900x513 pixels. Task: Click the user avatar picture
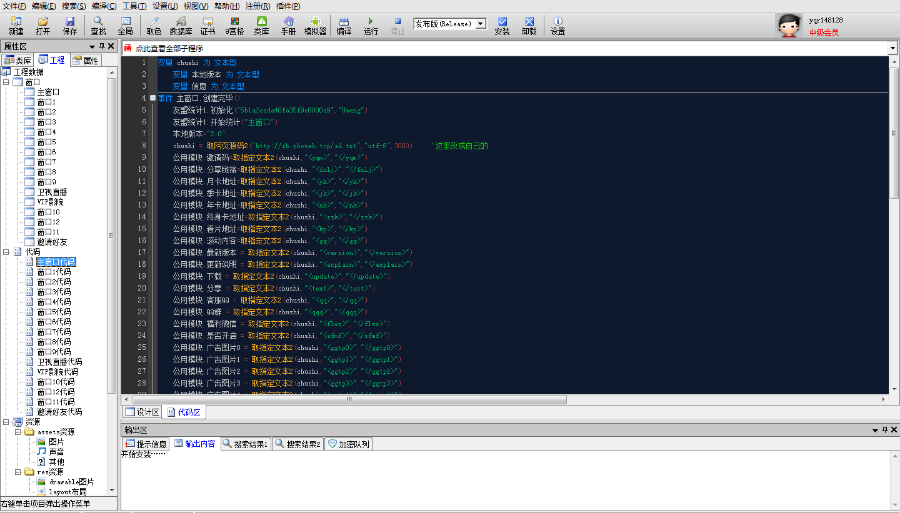pyautogui.click(x=789, y=25)
